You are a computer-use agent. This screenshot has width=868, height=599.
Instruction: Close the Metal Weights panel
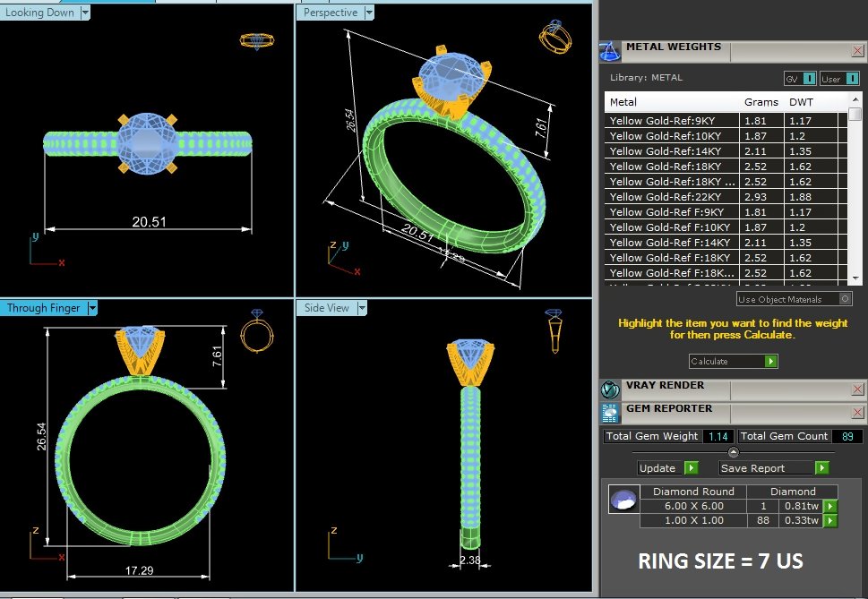(x=857, y=51)
